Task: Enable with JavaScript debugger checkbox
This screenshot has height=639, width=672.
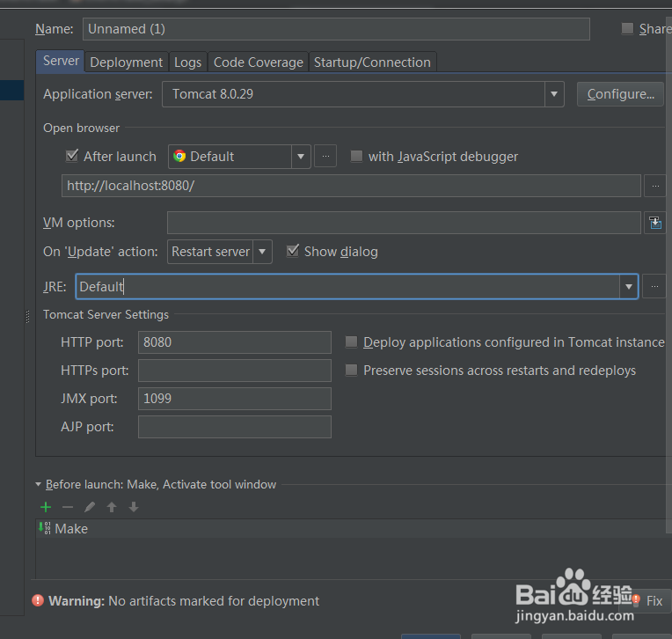Action: coord(356,156)
